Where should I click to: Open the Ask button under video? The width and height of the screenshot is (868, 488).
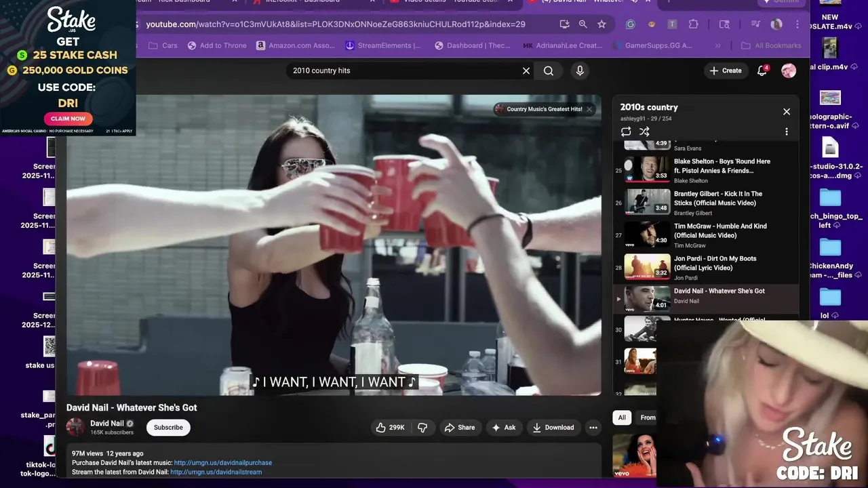point(504,428)
